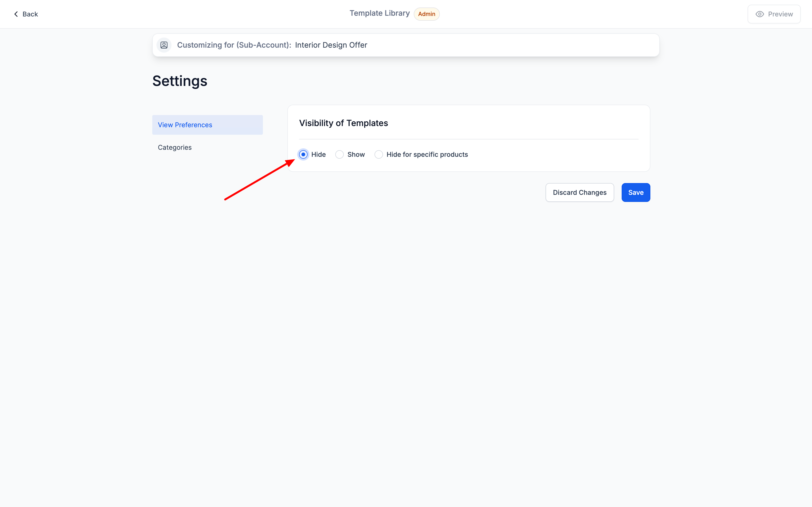
Task: Click the Visibility of Templates heading
Action: tap(343, 123)
